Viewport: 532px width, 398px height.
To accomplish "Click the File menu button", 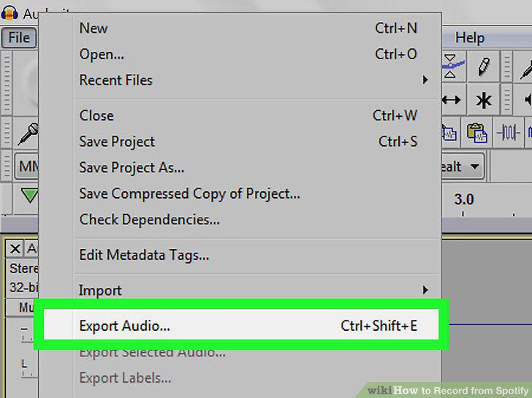I will pos(19,38).
